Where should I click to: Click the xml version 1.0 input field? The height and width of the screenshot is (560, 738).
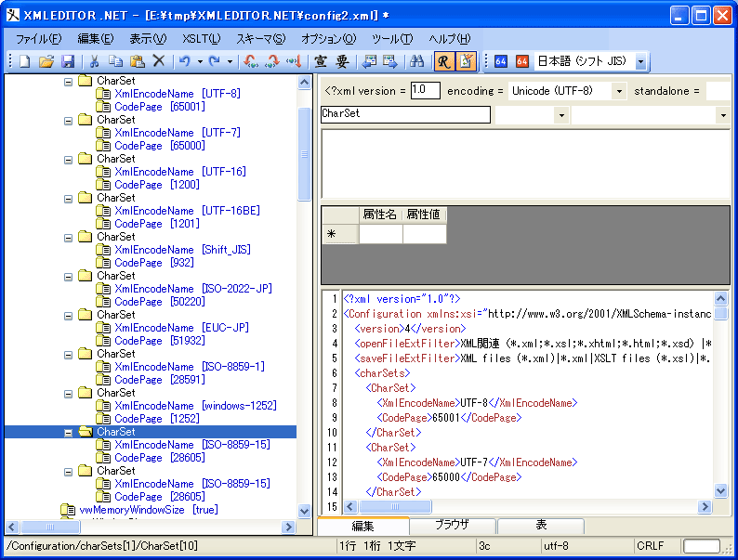coord(426,91)
